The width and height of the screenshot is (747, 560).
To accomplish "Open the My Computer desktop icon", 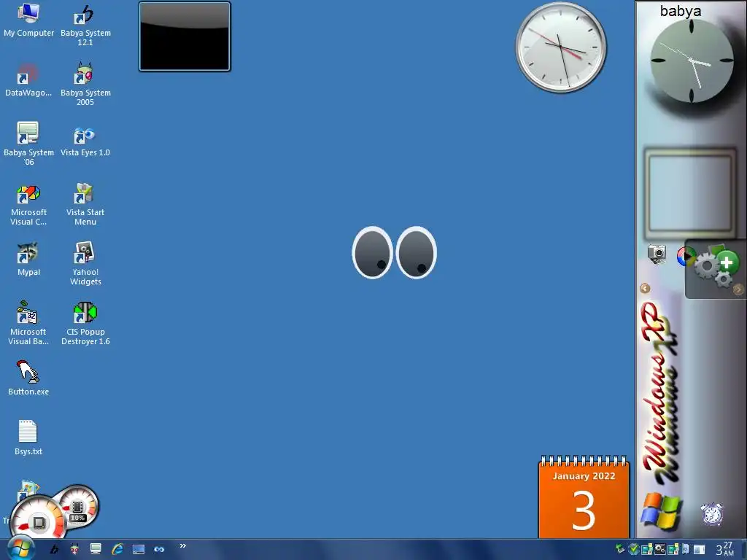I will (x=28, y=20).
